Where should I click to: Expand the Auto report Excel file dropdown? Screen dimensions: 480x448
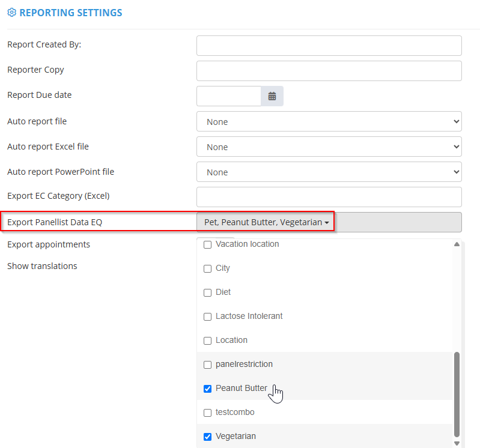tap(329, 147)
